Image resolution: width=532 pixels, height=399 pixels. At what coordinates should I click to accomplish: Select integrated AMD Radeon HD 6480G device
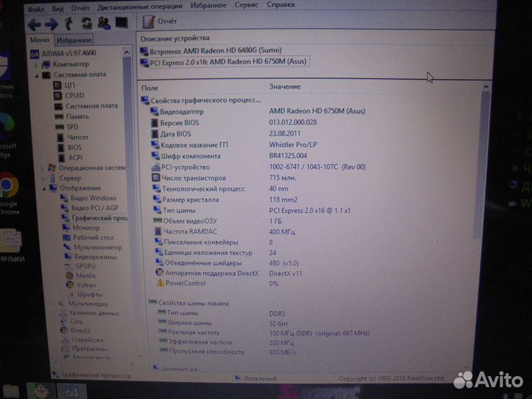click(211, 50)
